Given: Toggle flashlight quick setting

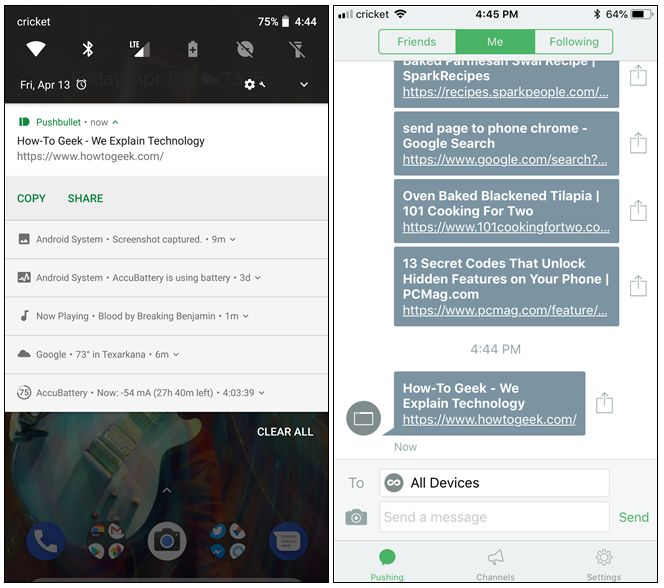Looking at the screenshot, I should [x=297, y=49].
